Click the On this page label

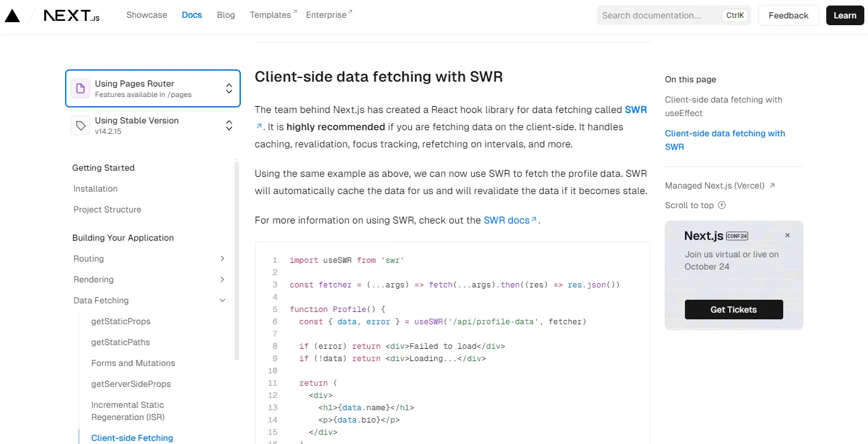[x=690, y=79]
